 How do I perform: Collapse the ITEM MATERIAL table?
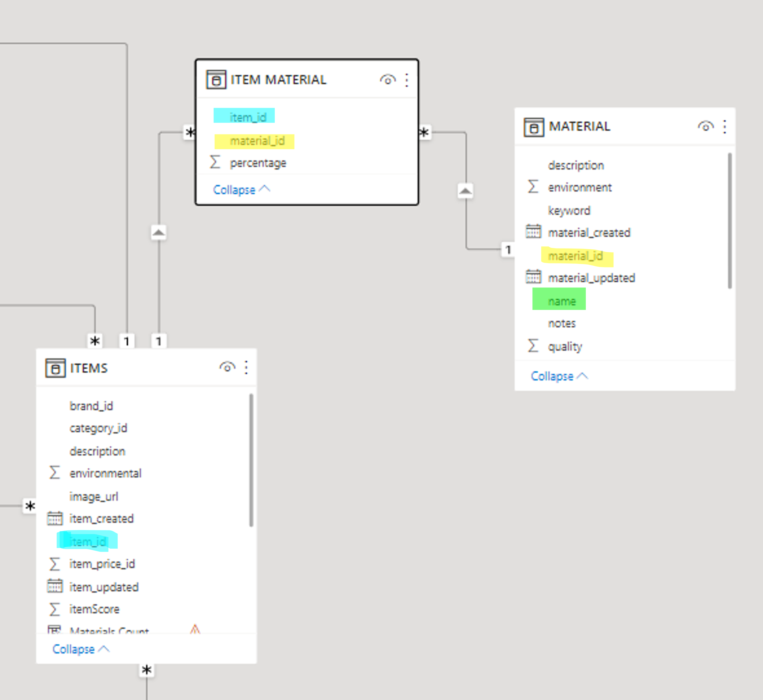point(242,189)
